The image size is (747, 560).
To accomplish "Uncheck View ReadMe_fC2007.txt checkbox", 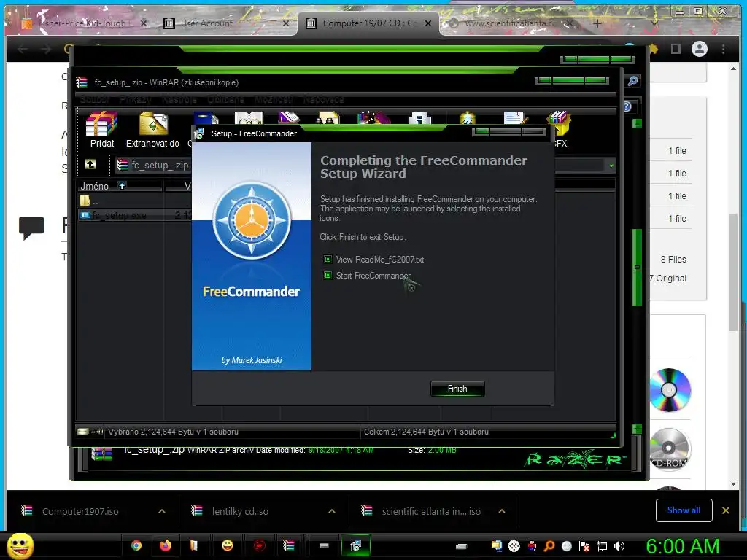I will pos(328,259).
